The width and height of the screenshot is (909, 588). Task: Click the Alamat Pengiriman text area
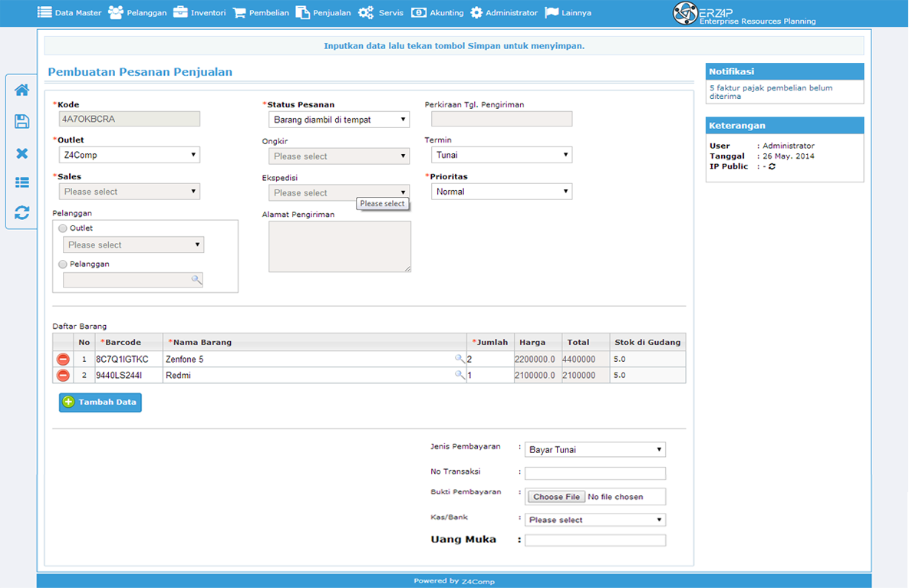click(x=340, y=247)
